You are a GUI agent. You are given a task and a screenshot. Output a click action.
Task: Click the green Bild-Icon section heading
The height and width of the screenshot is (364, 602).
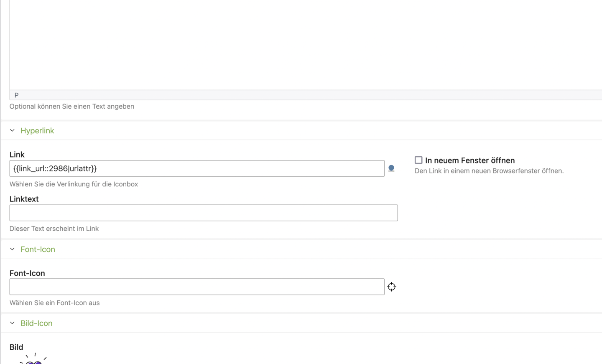tap(36, 323)
